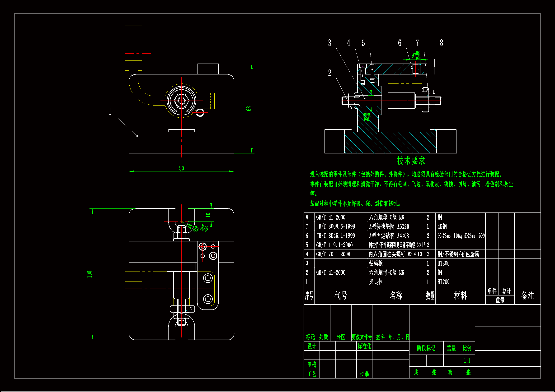The image size is (555, 392).
Task: Select the 45钢 material cell
Action: [x=442, y=226]
